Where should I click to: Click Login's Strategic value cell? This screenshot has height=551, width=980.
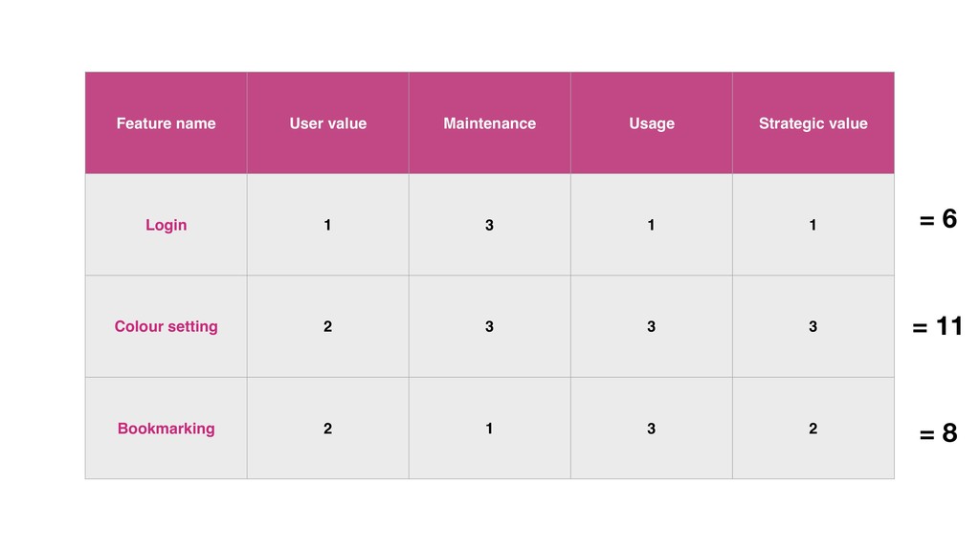tap(813, 225)
